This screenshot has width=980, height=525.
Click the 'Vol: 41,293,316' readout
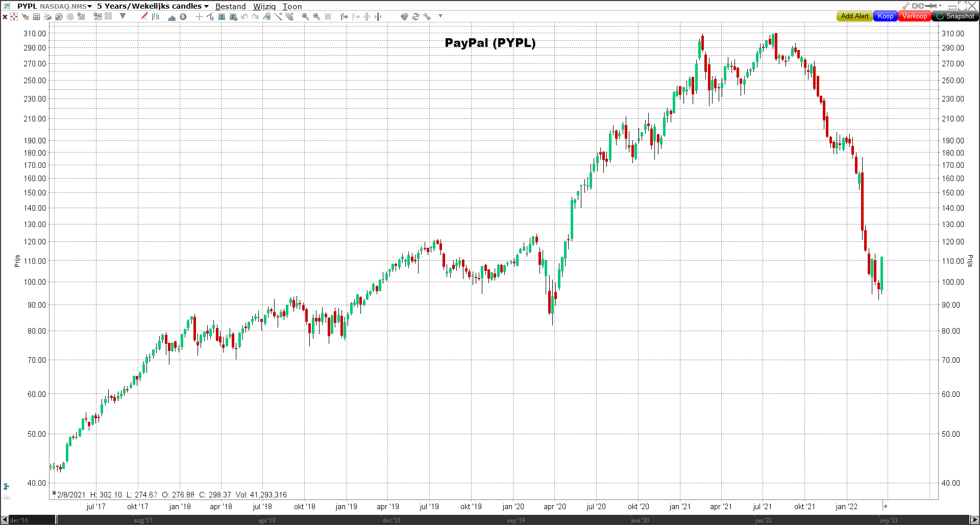261,495
